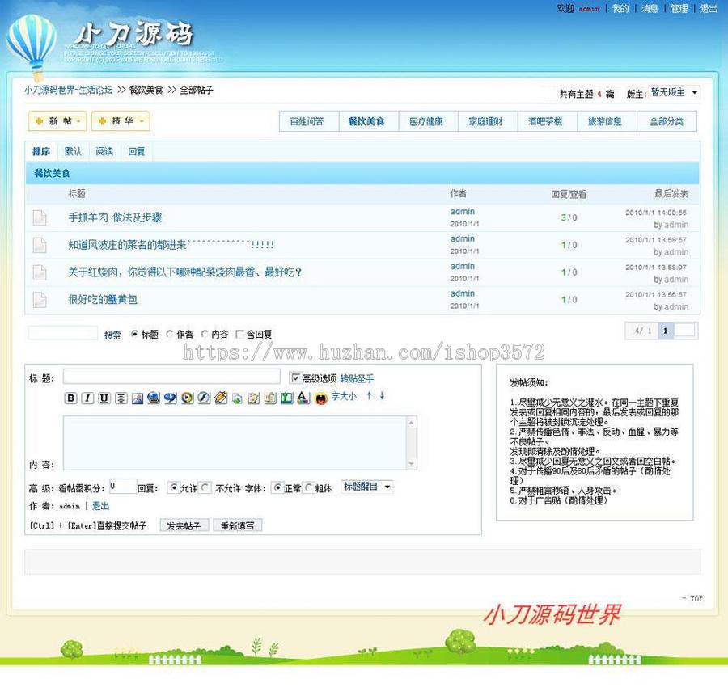Image resolution: width=728 pixels, height=700 pixels.
Task: Click the editor scrollbar down arrow
Action: tap(412, 464)
